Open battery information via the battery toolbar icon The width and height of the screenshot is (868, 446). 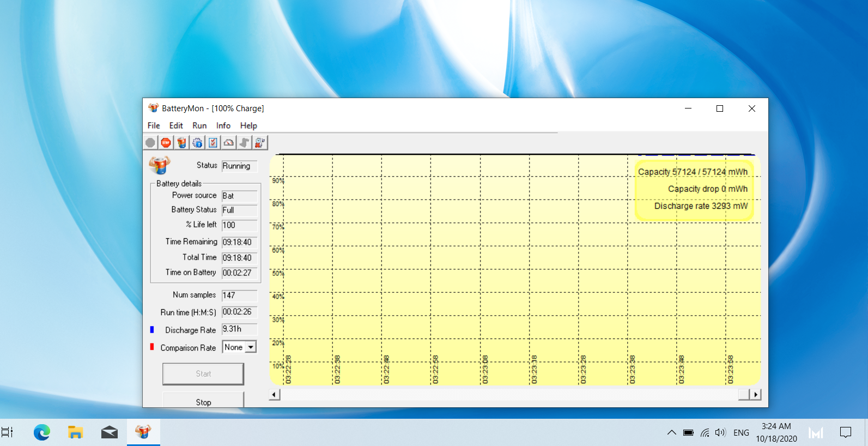pos(182,143)
